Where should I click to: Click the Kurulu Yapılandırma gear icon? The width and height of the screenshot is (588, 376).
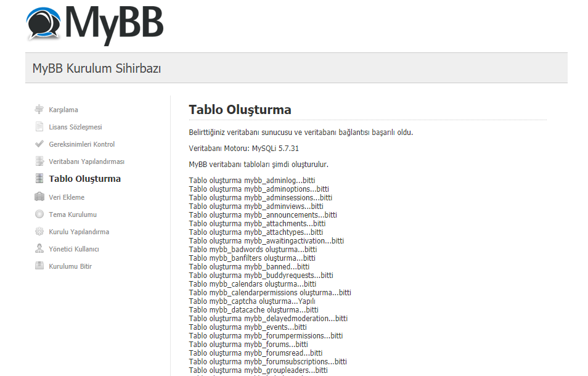tap(39, 231)
